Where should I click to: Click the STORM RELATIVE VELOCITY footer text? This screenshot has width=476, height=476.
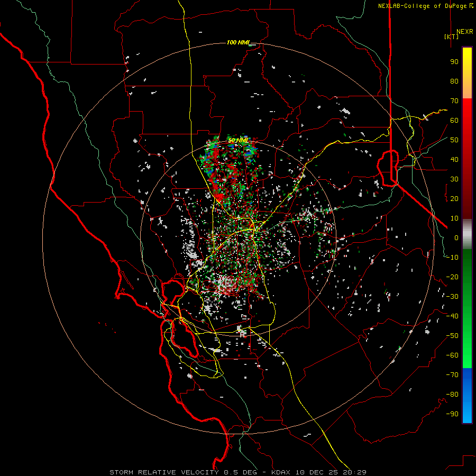point(164,472)
